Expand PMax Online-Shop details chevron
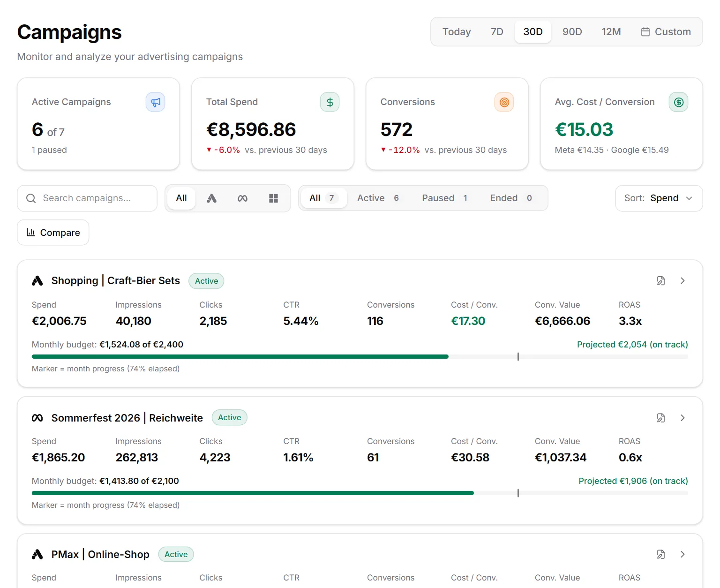This screenshot has width=720, height=588. point(682,554)
